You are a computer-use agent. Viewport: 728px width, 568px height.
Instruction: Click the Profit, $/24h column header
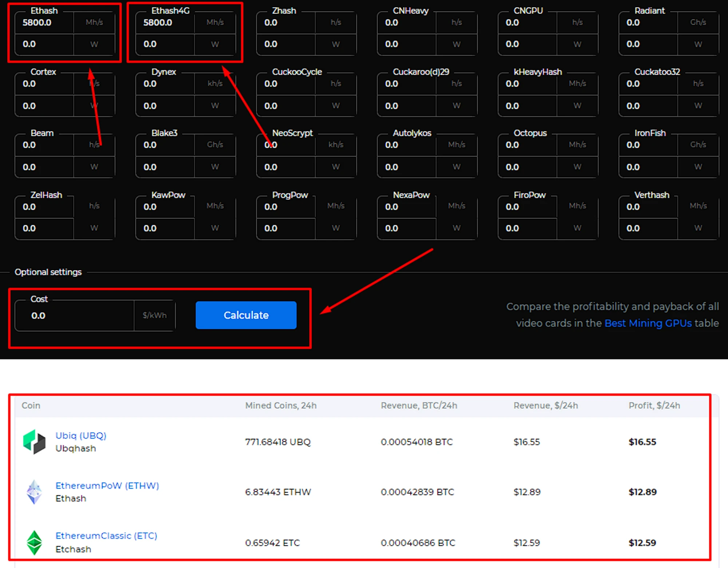click(x=654, y=405)
